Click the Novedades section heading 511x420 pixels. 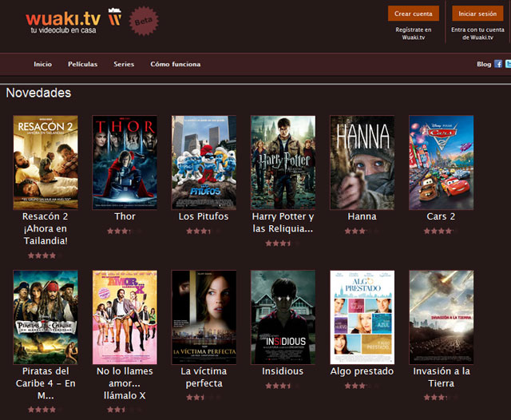38,93
